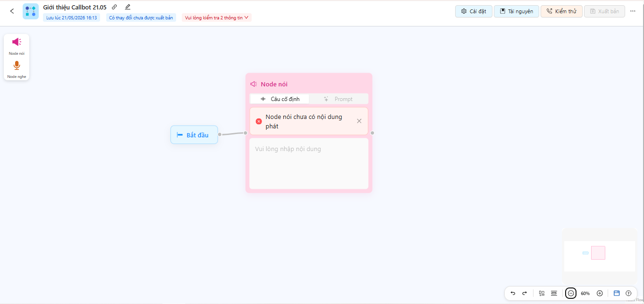This screenshot has width=644, height=304.
Task: Open help question mark icon
Action: pos(628,293)
